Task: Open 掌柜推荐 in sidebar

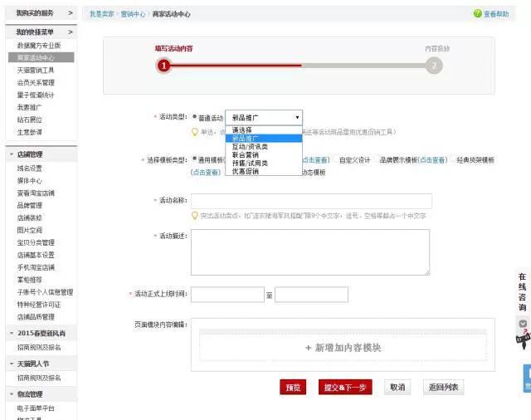Action: pyautogui.click(x=30, y=280)
